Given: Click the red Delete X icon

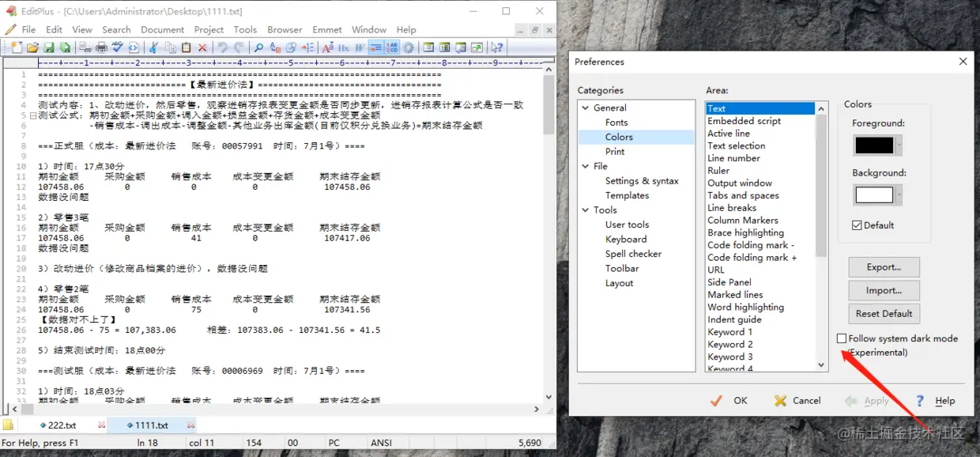Looking at the screenshot, I should coord(202,47).
